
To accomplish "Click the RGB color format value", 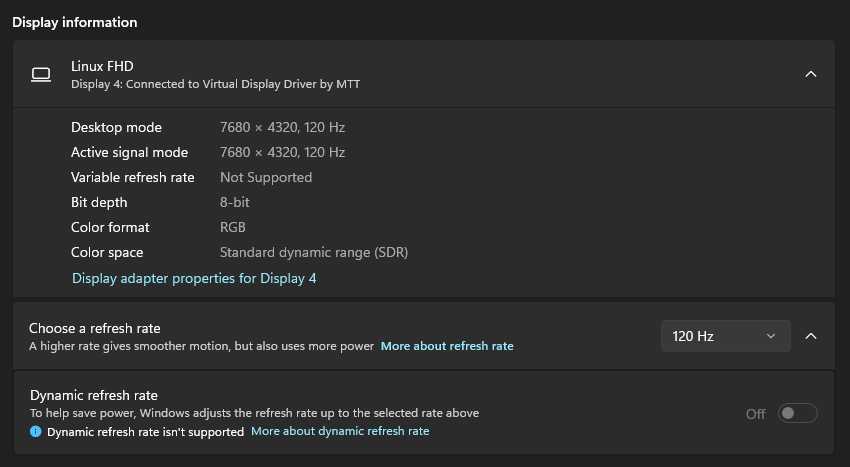I will (233, 227).
